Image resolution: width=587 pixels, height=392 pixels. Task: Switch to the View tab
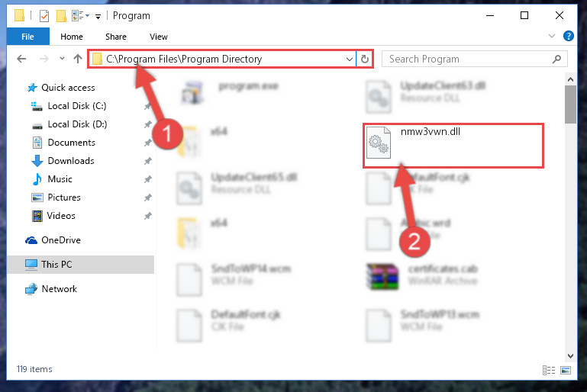pos(159,37)
